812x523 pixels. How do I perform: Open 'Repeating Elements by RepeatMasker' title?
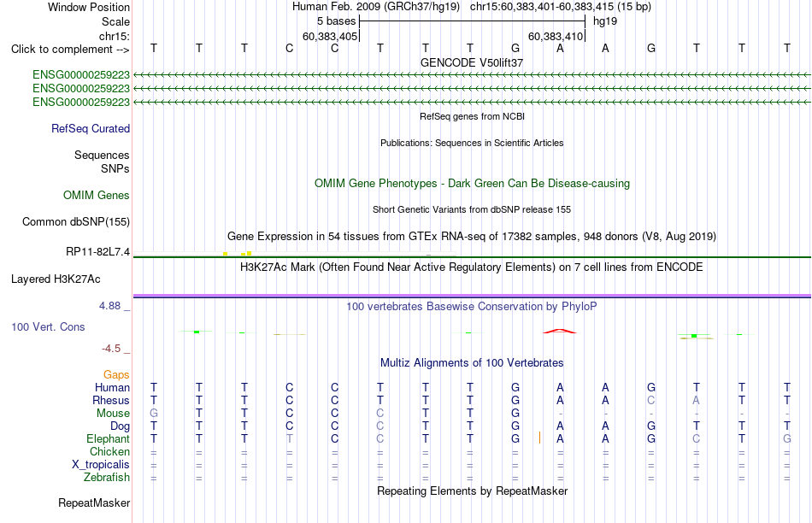pyautogui.click(x=473, y=491)
